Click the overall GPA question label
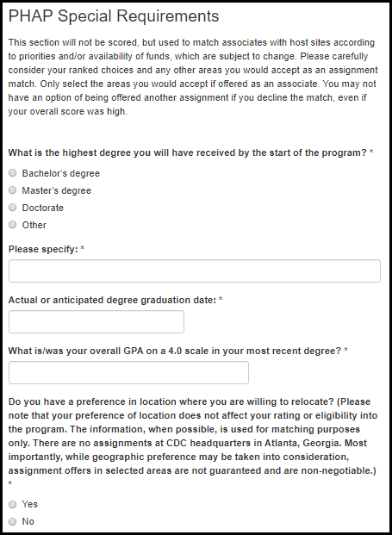 coord(175,351)
